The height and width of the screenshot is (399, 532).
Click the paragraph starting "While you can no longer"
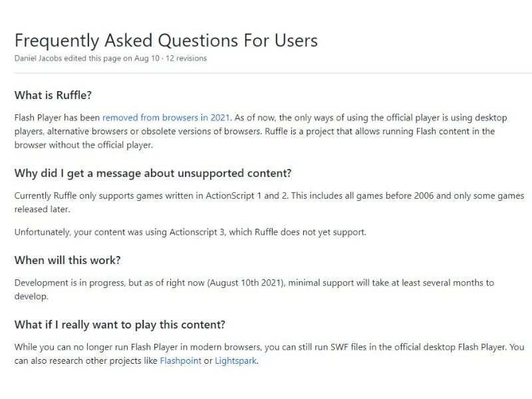coord(269,354)
